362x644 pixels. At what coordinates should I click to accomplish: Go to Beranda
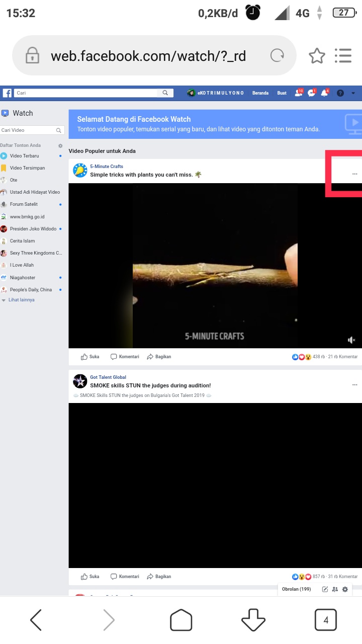point(260,93)
